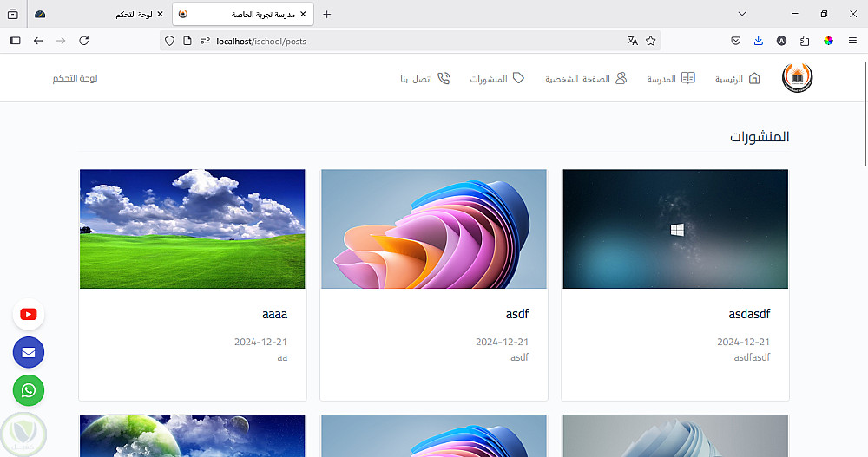868x457 pixels.
Task: Click the green field sky thumbnail
Action: (x=192, y=229)
